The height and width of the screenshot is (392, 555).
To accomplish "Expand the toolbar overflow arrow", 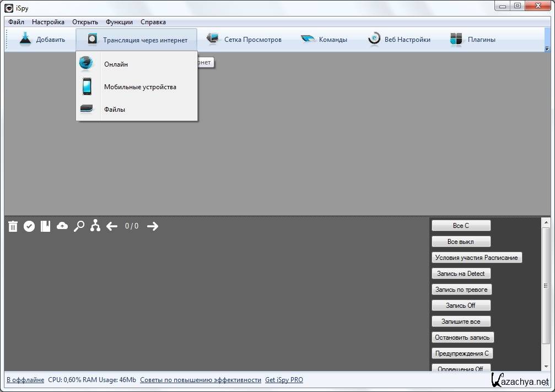I will click(x=547, y=49).
